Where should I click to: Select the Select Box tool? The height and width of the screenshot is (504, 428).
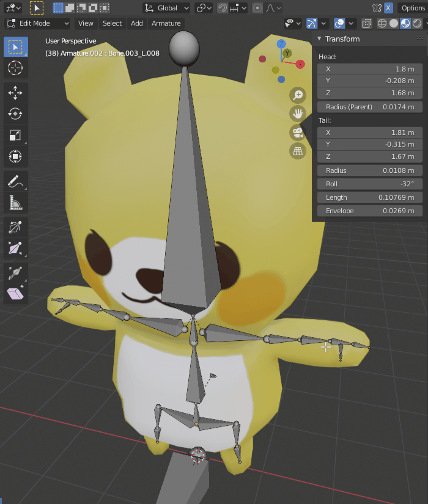tap(15, 47)
